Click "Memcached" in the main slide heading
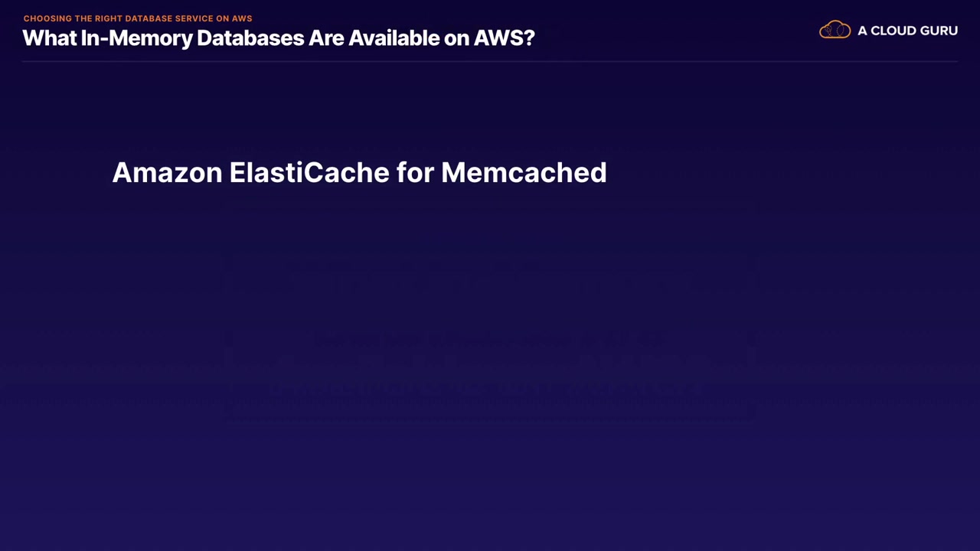Screen dimensions: 980x551 click(524, 172)
